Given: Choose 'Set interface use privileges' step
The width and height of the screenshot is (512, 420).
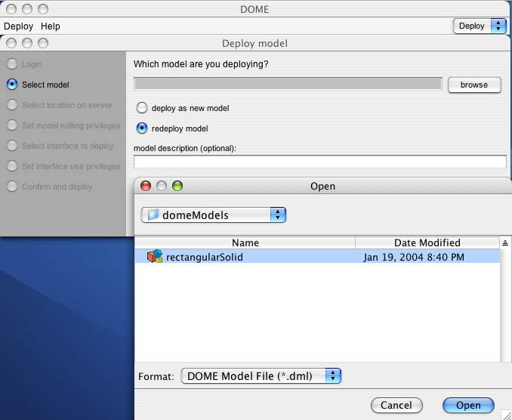Looking at the screenshot, I should [x=12, y=166].
